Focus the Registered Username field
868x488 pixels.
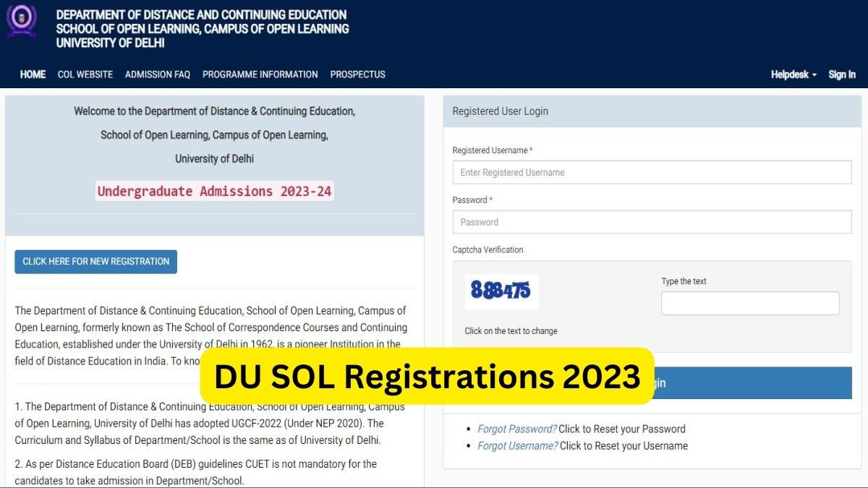click(x=652, y=172)
